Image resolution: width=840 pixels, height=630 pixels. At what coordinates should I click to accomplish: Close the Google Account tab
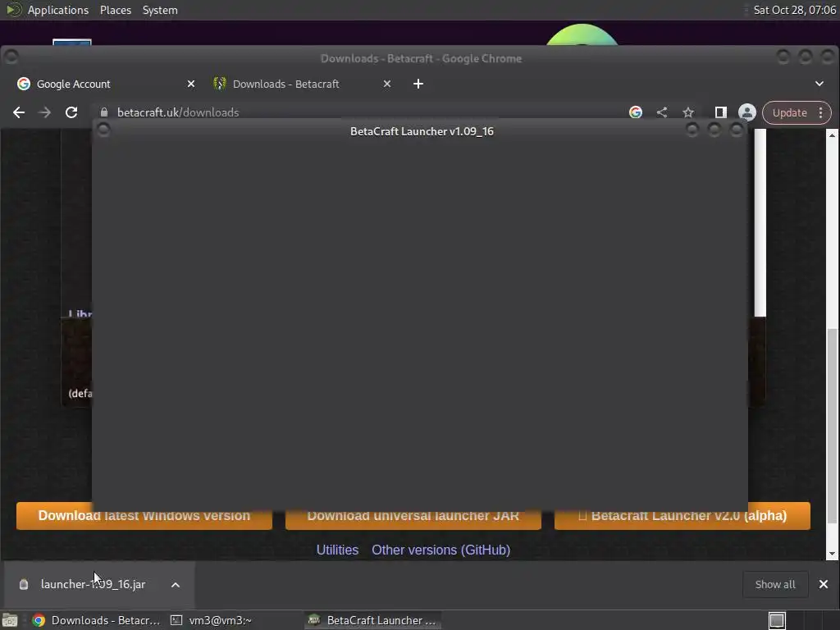[x=190, y=84]
